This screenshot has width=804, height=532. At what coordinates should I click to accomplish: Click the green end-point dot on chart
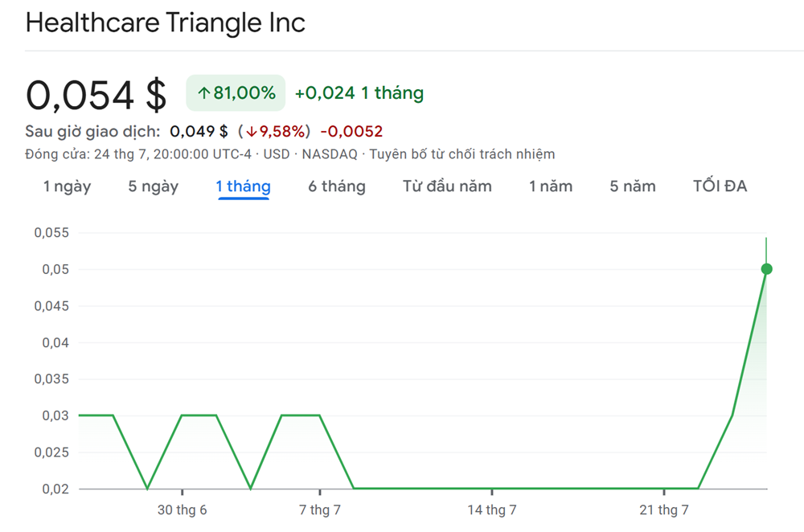click(766, 268)
